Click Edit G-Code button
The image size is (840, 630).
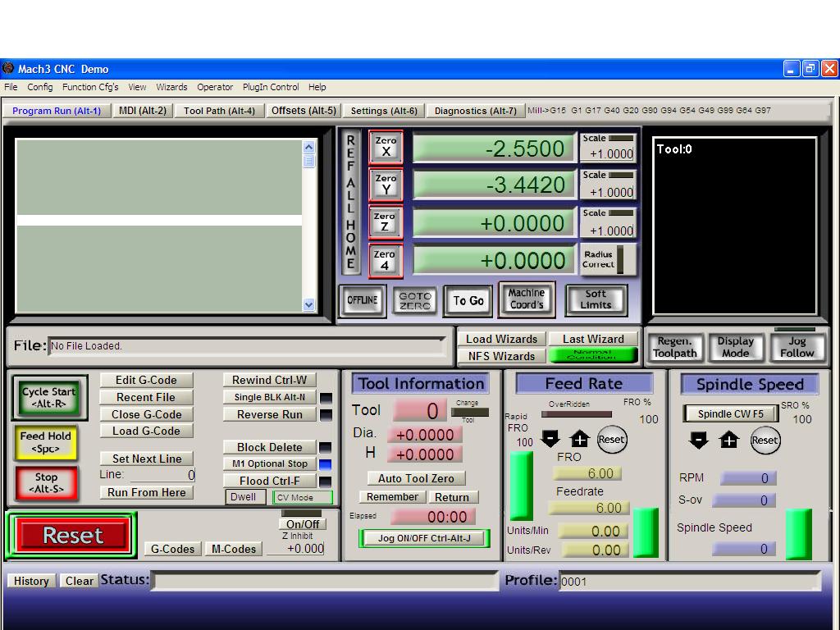(x=146, y=381)
